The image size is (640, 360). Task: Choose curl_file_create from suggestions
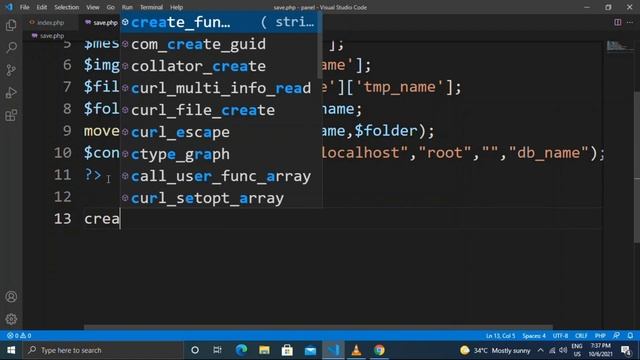pyautogui.click(x=219, y=110)
